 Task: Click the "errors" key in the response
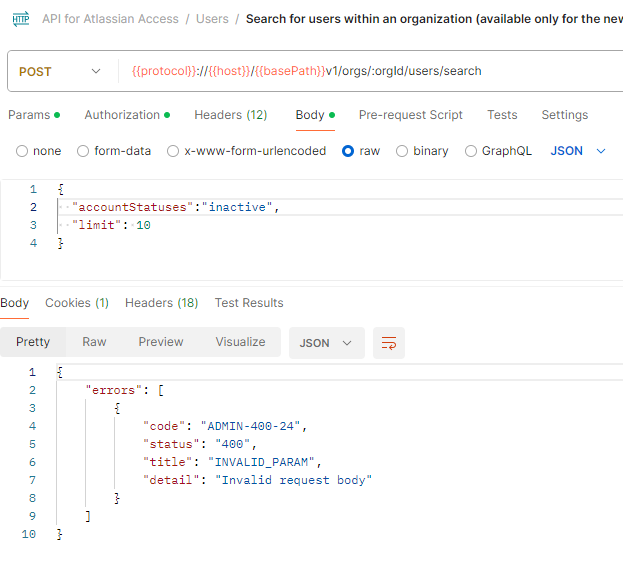click(114, 390)
